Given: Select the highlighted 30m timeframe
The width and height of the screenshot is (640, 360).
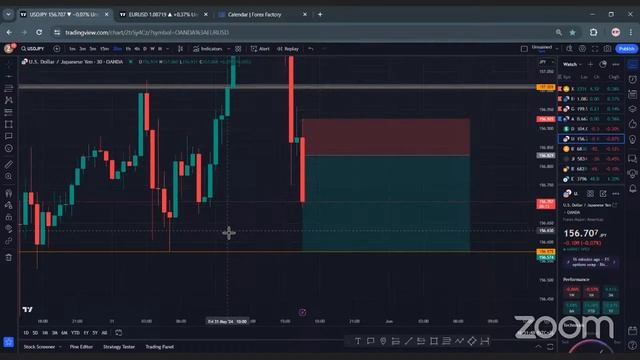Looking at the screenshot, I should [x=117, y=49].
